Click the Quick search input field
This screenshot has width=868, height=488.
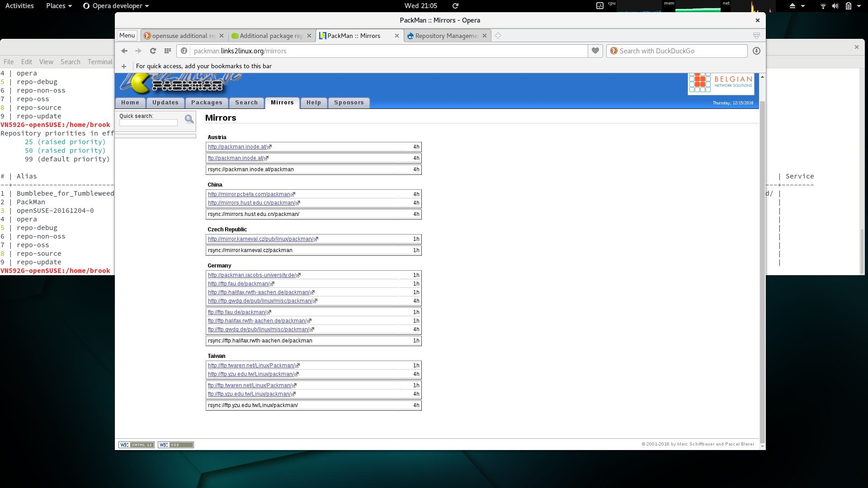click(x=148, y=123)
